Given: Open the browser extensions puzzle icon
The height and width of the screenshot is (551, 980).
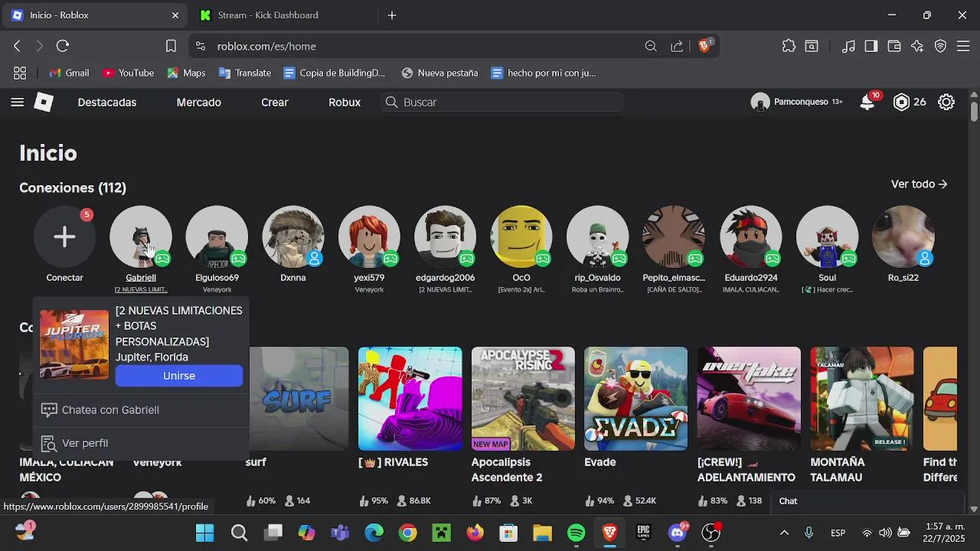Looking at the screenshot, I should click(789, 46).
